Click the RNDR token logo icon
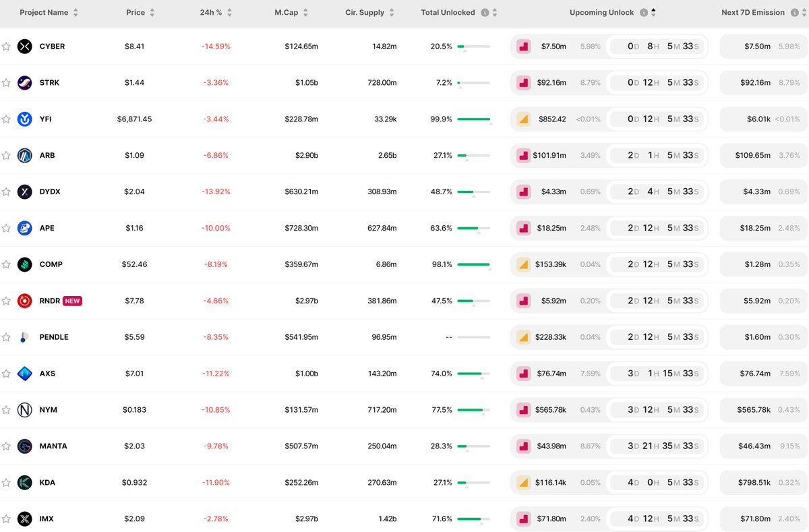The width and height of the screenshot is (809, 532). coord(25,301)
